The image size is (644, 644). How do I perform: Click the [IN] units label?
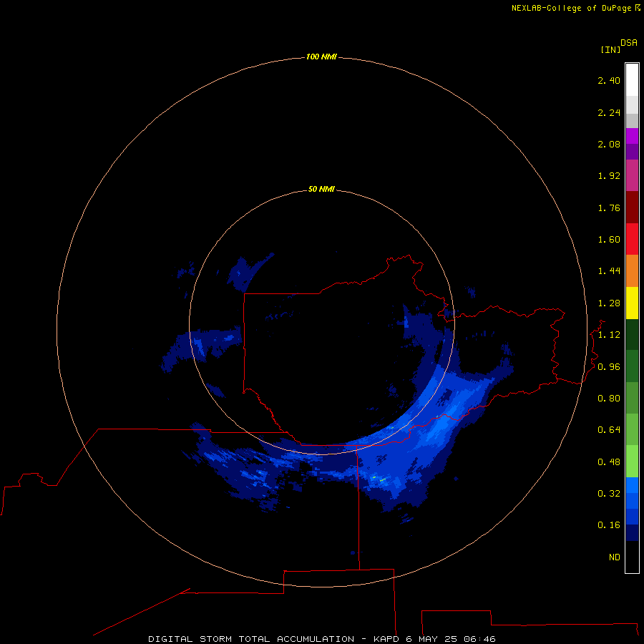611,49
